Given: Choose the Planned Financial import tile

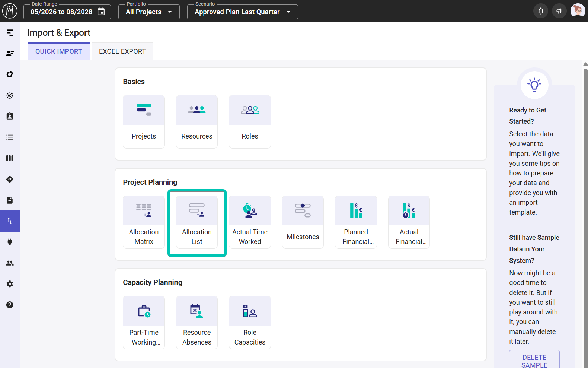Looking at the screenshot, I should point(356,222).
